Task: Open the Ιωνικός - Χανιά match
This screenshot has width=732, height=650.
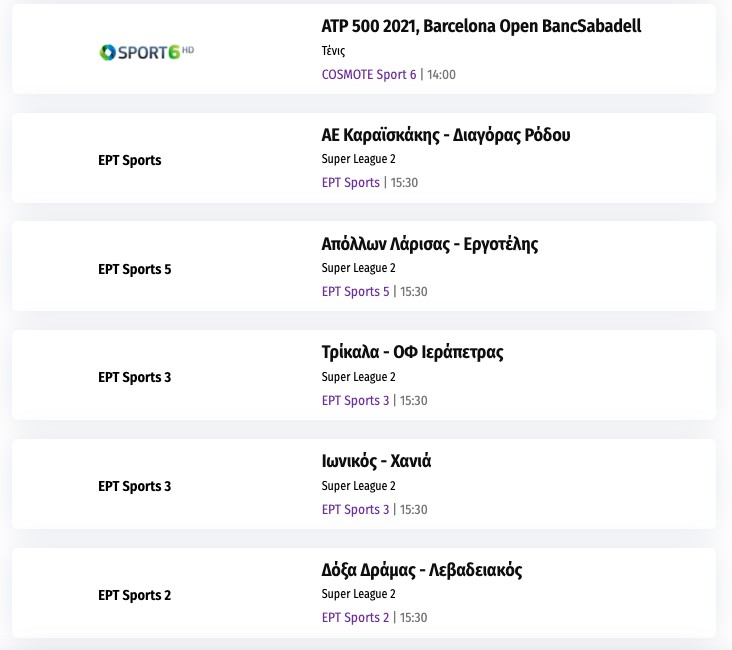Action: [x=376, y=462]
